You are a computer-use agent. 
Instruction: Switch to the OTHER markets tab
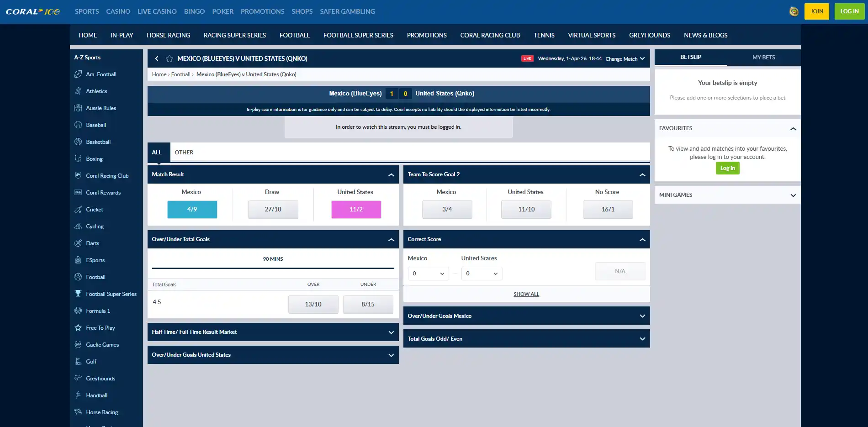coord(184,153)
